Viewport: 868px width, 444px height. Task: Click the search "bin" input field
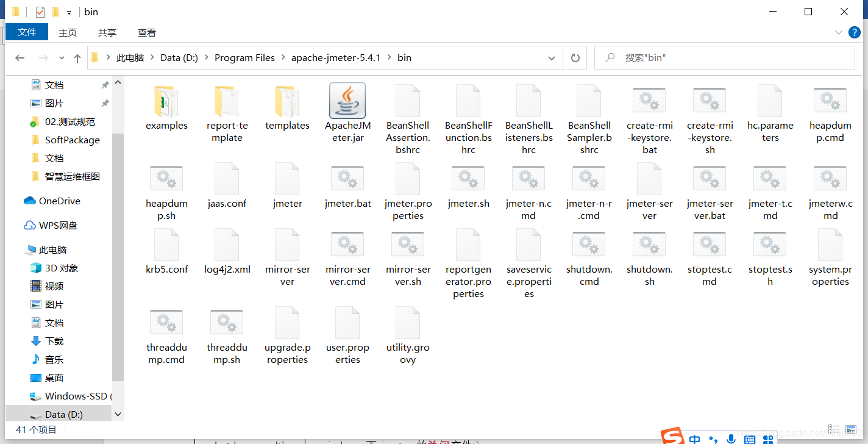point(725,58)
